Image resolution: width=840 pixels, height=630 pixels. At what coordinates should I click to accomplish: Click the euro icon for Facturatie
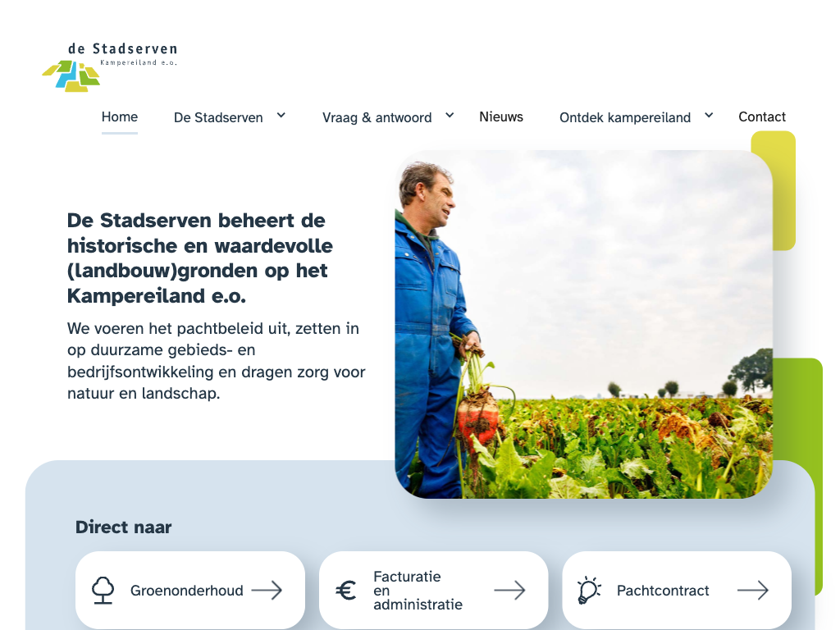346,591
